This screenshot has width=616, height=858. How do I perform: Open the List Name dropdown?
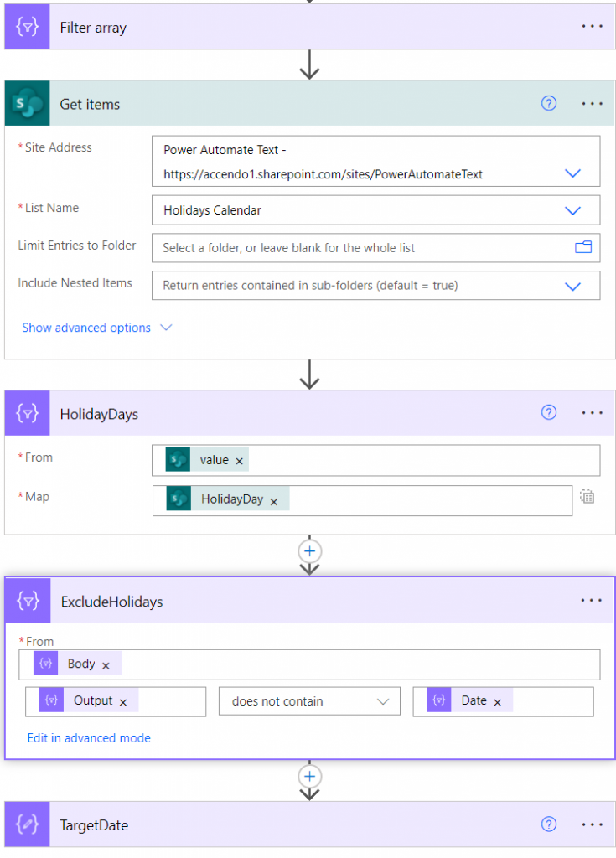tap(573, 210)
